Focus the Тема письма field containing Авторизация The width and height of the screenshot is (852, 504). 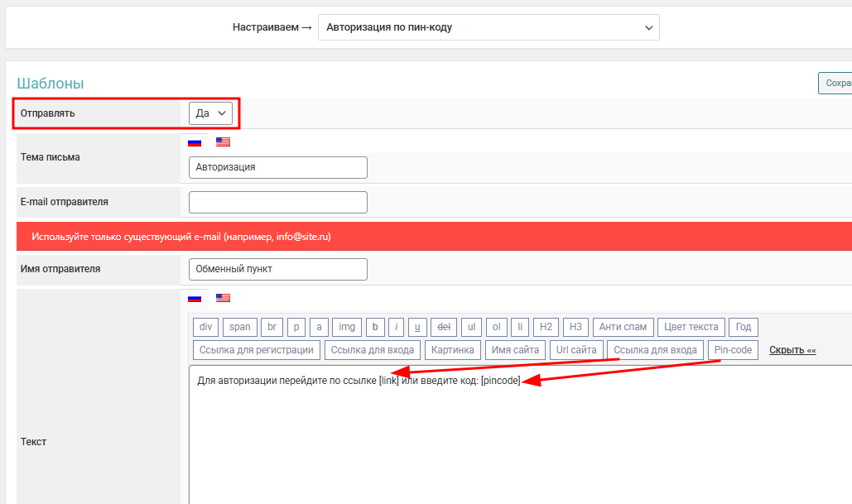coord(277,167)
